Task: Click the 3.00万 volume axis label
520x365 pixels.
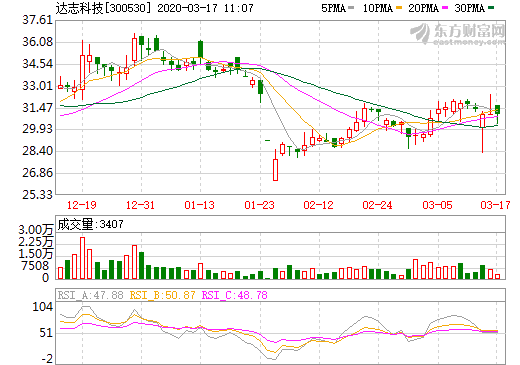Action: [x=36, y=230]
